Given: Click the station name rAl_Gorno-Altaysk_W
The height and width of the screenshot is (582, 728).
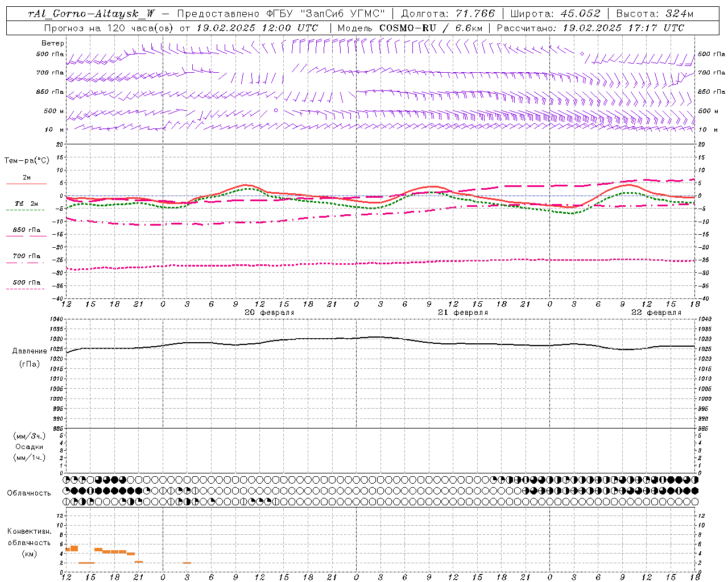Looking at the screenshot, I should tap(92, 14).
